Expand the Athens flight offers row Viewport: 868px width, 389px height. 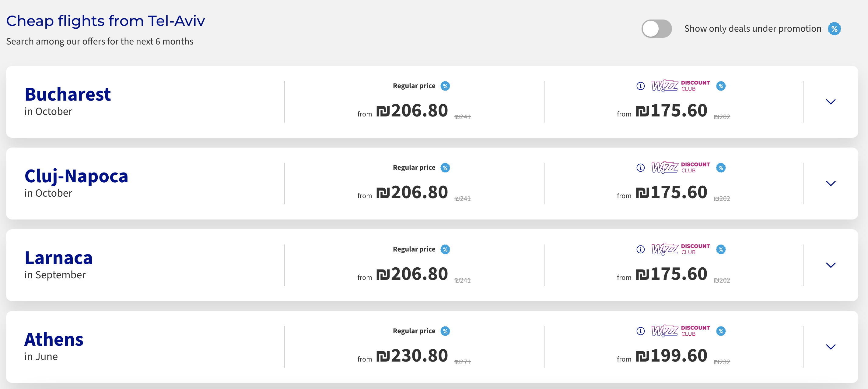click(831, 347)
